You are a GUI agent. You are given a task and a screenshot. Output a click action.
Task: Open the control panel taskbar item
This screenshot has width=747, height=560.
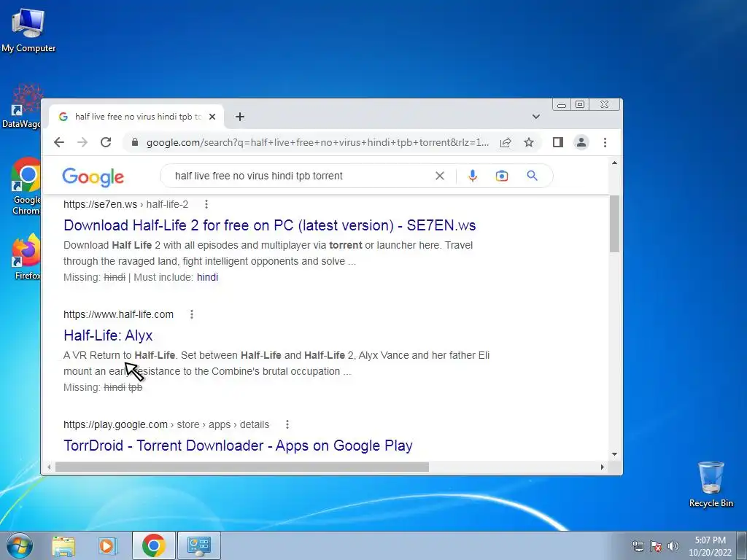tap(198, 545)
